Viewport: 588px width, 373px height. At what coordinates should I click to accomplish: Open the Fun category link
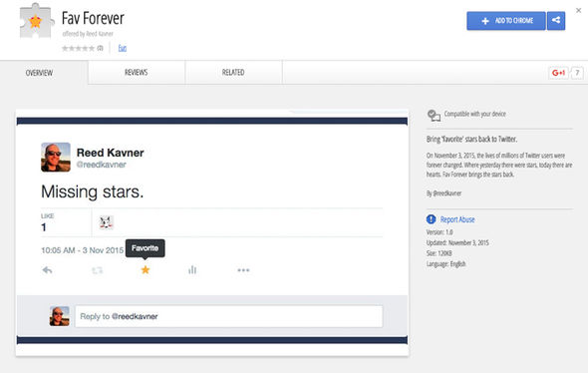[123, 48]
